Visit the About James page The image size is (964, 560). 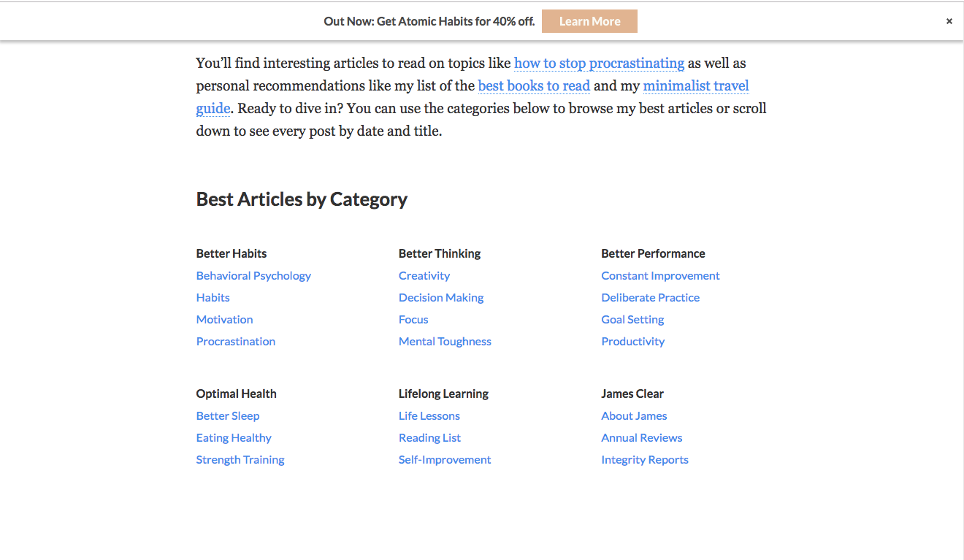click(x=634, y=416)
